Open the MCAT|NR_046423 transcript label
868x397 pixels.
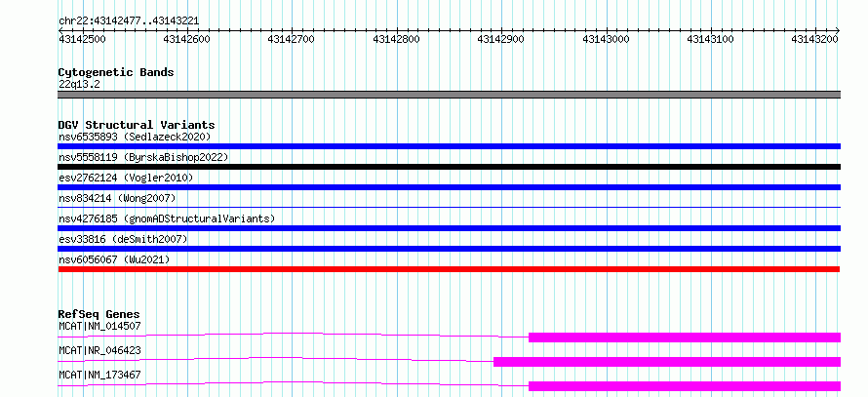tap(99, 351)
